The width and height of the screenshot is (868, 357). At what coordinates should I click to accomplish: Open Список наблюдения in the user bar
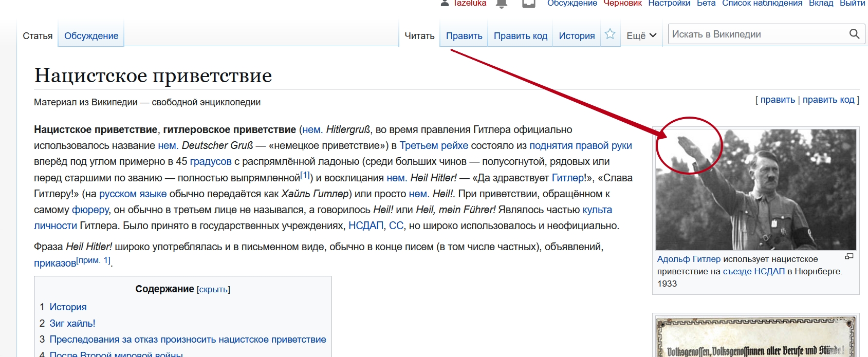(x=762, y=3)
